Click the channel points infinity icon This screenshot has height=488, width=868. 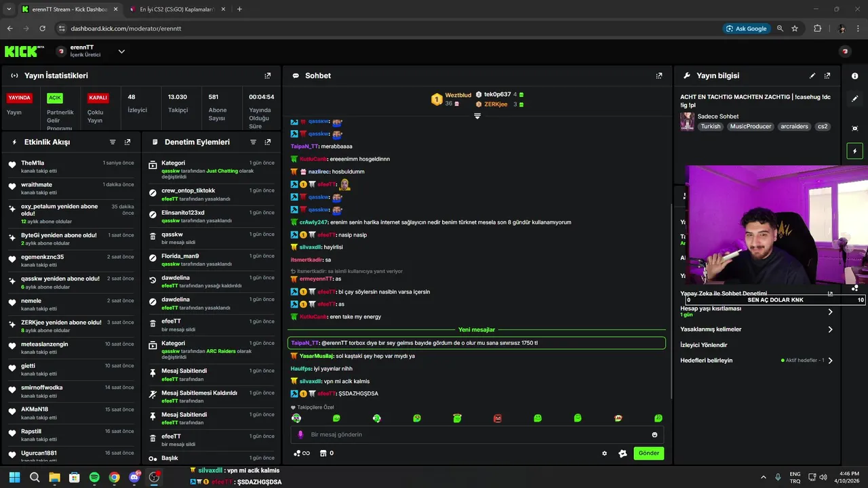point(302,453)
